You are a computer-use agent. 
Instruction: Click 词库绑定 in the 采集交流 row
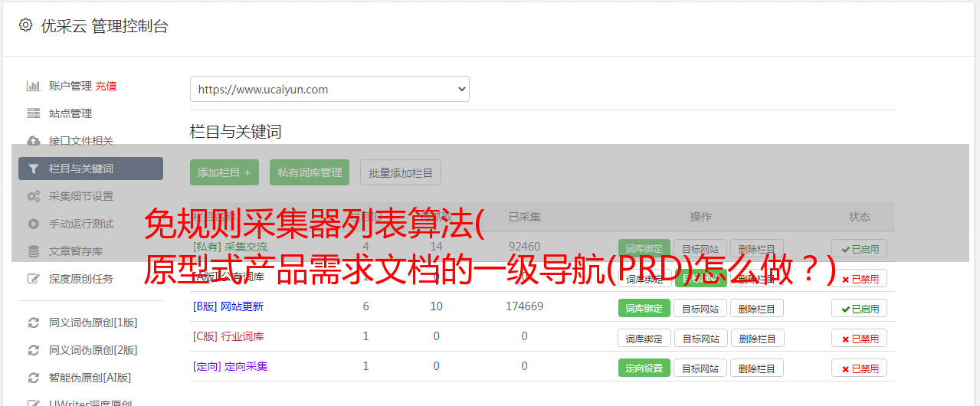(644, 249)
